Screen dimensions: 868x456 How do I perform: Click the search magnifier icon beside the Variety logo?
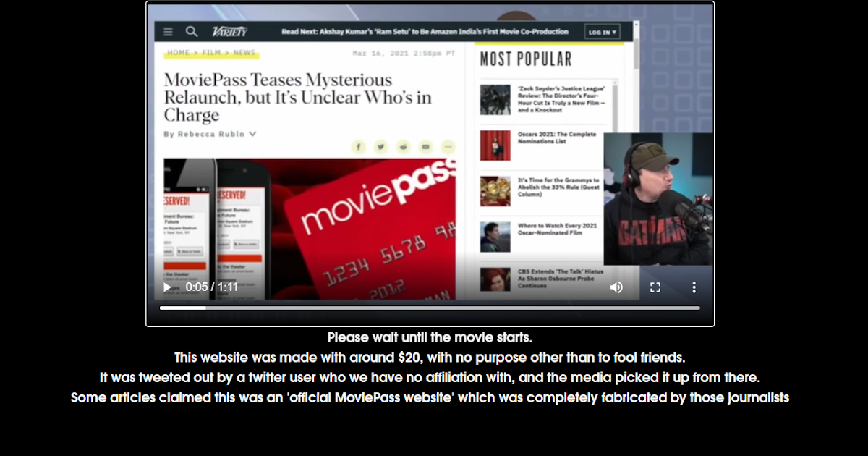(192, 32)
